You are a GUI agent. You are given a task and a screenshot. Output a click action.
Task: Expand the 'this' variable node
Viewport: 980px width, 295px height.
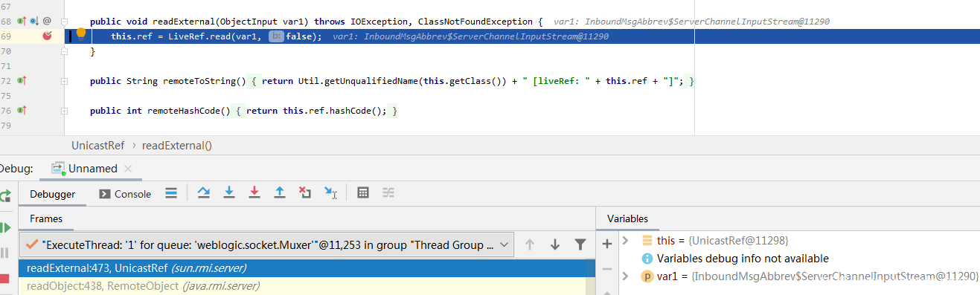pos(626,241)
